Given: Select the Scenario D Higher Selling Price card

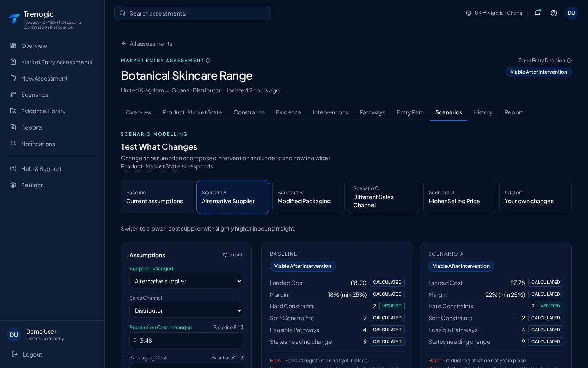Looking at the screenshot, I should coord(459,197).
